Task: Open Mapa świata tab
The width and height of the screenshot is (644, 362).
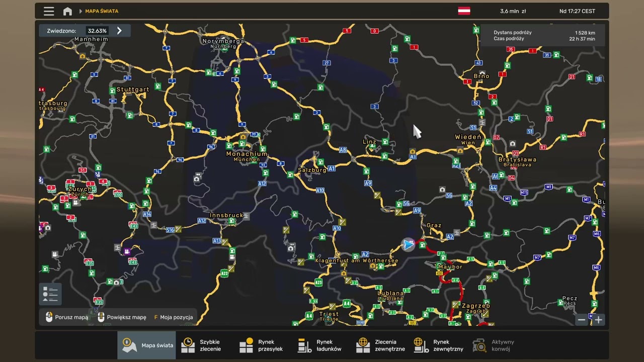Action: (x=147, y=345)
